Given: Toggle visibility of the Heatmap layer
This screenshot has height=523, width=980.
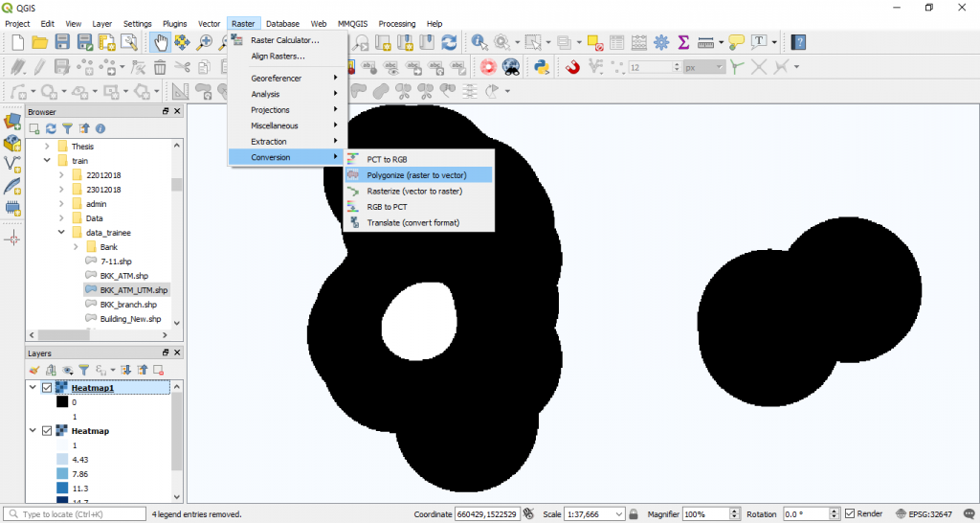Looking at the screenshot, I should pyautogui.click(x=47, y=431).
